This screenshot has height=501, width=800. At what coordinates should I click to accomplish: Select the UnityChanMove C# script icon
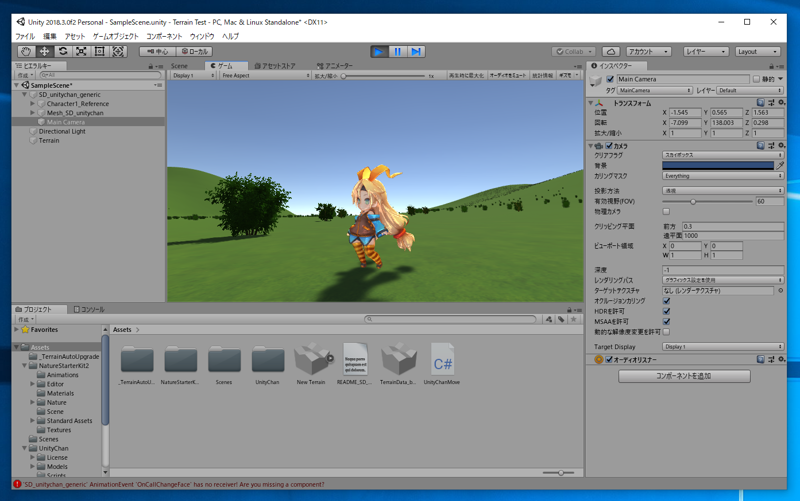pyautogui.click(x=442, y=359)
